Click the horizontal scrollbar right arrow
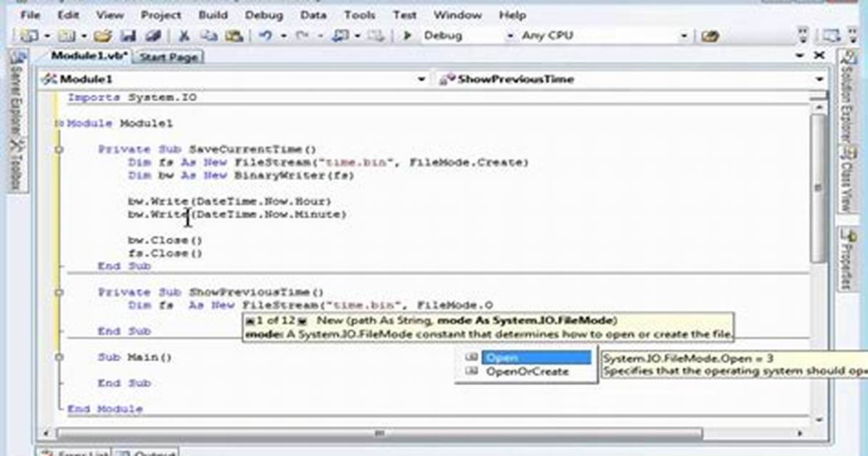The image size is (868, 456). pyautogui.click(x=801, y=433)
